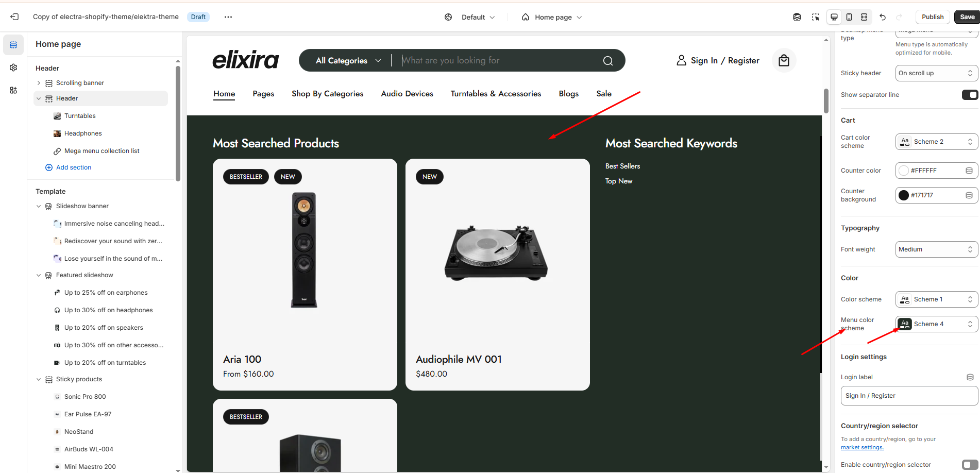Open Theme settings gear icon

(x=13, y=67)
